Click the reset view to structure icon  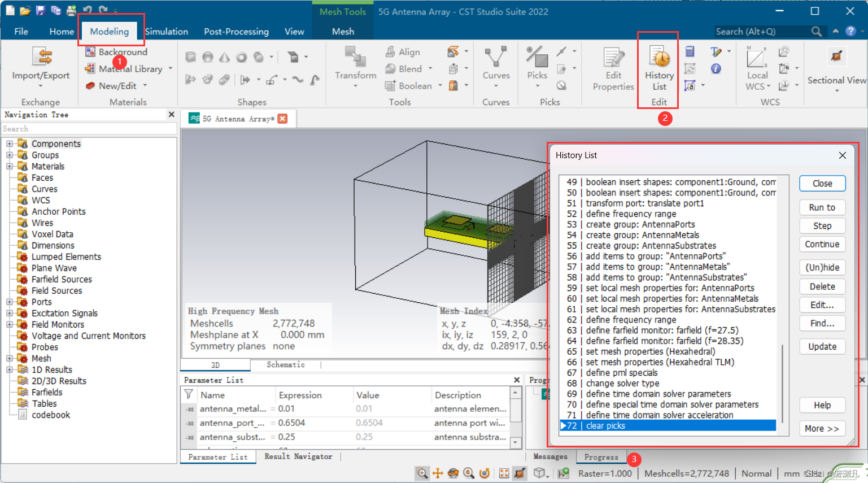tap(504, 473)
